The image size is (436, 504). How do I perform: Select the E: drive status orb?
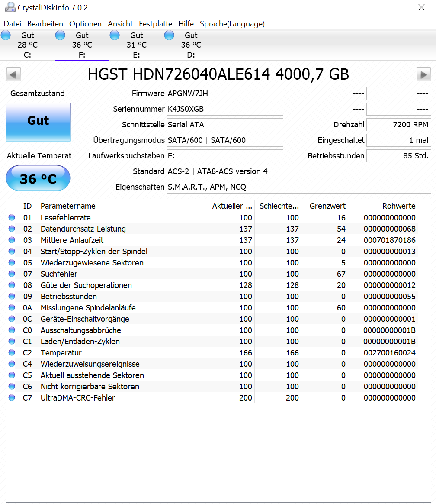click(x=115, y=35)
